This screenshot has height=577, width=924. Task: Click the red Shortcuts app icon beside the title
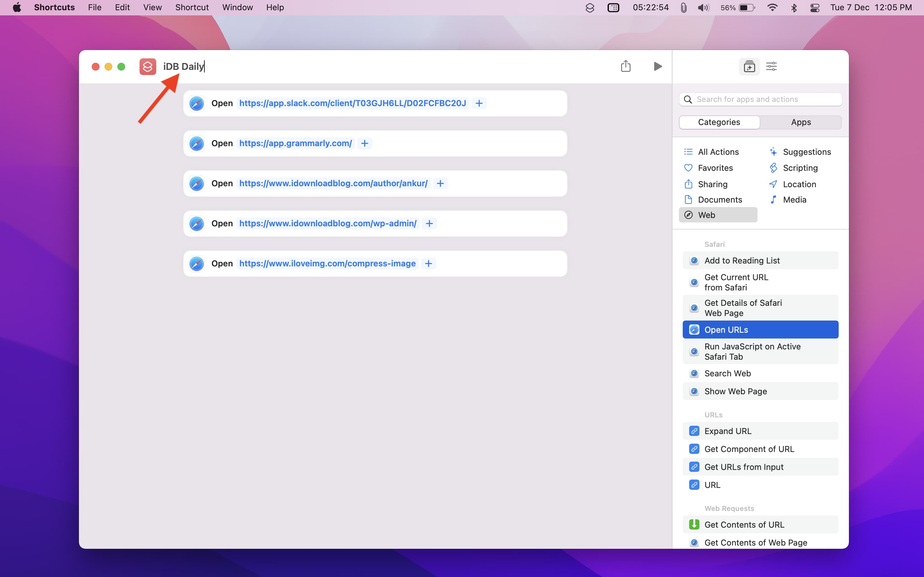[x=148, y=66]
